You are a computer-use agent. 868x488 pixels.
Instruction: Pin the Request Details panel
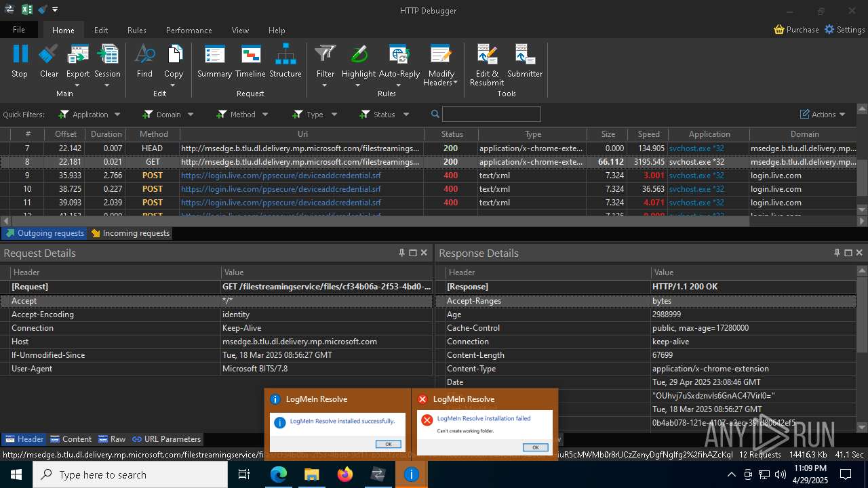coord(401,253)
